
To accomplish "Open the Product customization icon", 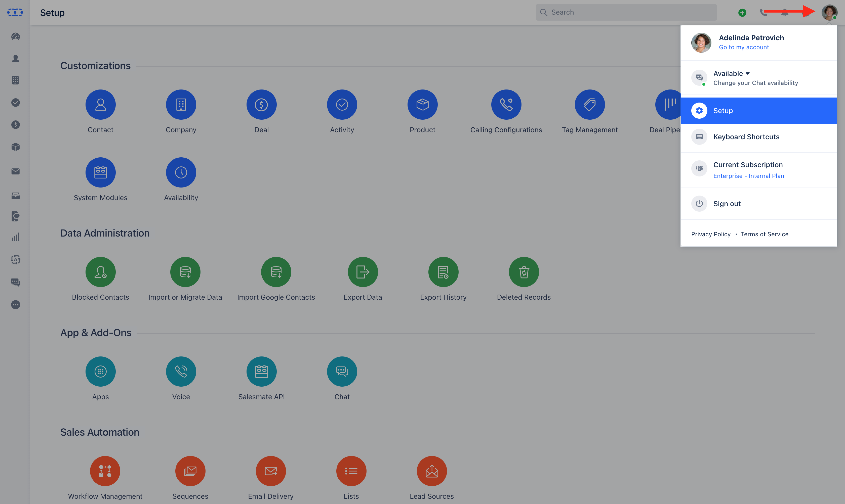I will [422, 105].
